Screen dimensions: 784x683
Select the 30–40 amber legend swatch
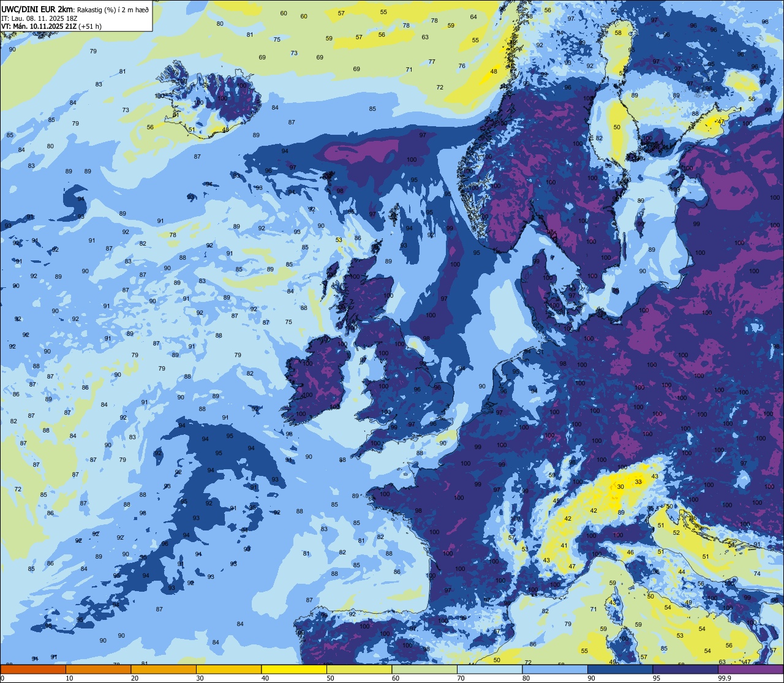228,669
